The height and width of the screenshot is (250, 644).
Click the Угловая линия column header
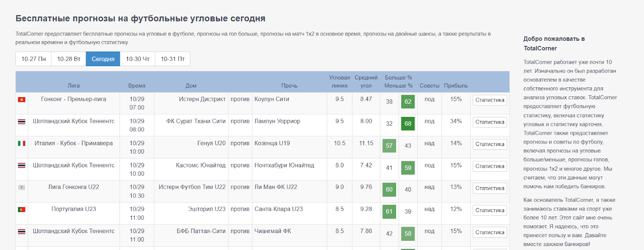pos(339,81)
